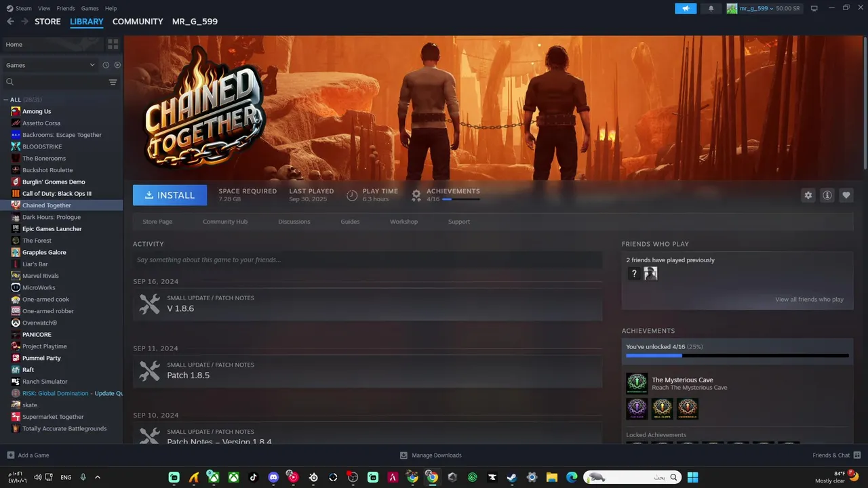Open Windows Start button
This screenshot has width=868, height=488.
click(x=692, y=477)
